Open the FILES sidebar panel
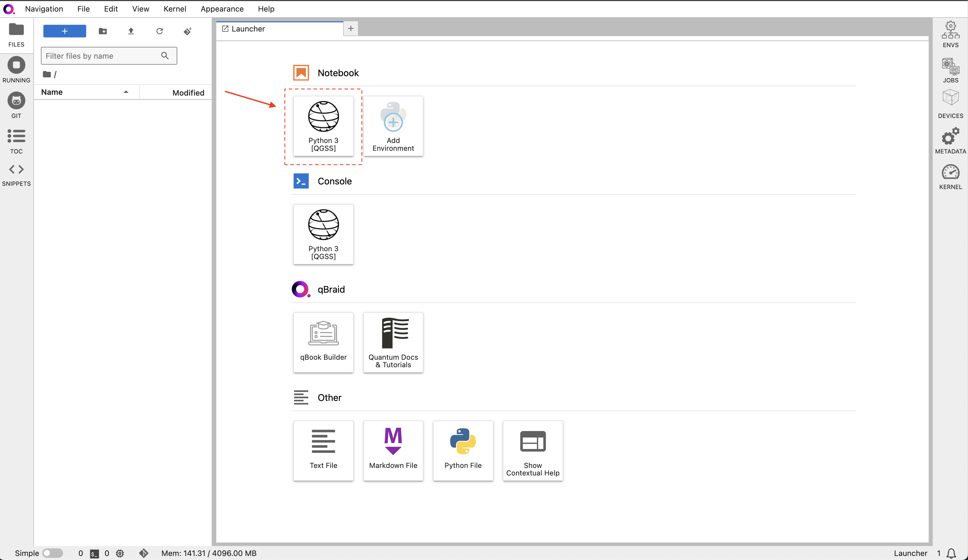This screenshot has height=560, width=968. coord(16,35)
